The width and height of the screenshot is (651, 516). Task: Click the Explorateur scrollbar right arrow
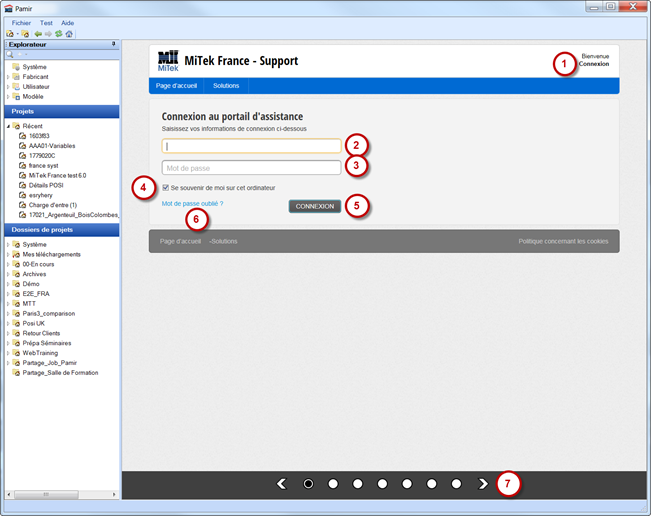coord(114,494)
